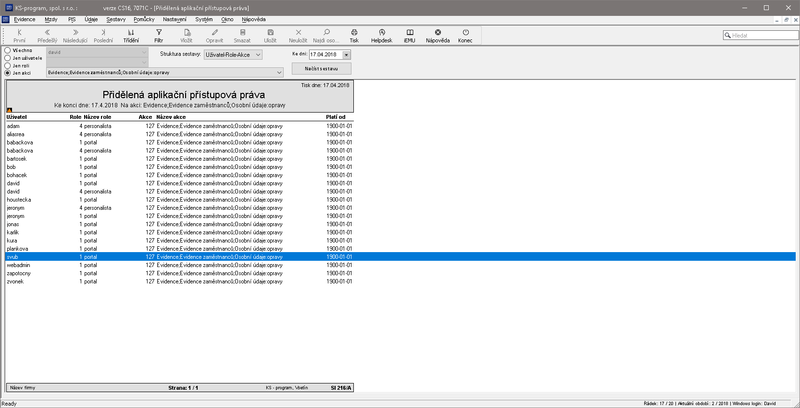Image resolution: width=800 pixels, height=408 pixels.
Task: Open the empty role dropdown
Action: click(x=97, y=62)
